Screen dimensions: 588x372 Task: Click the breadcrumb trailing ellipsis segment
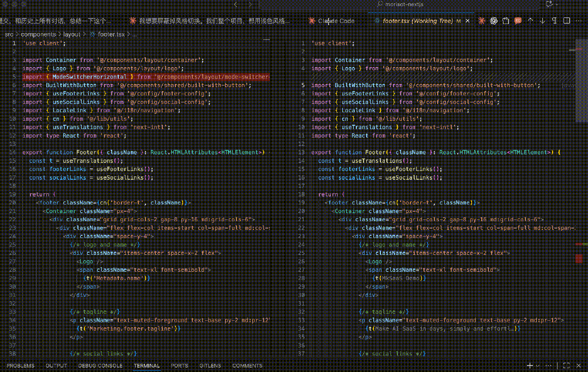coord(135,34)
